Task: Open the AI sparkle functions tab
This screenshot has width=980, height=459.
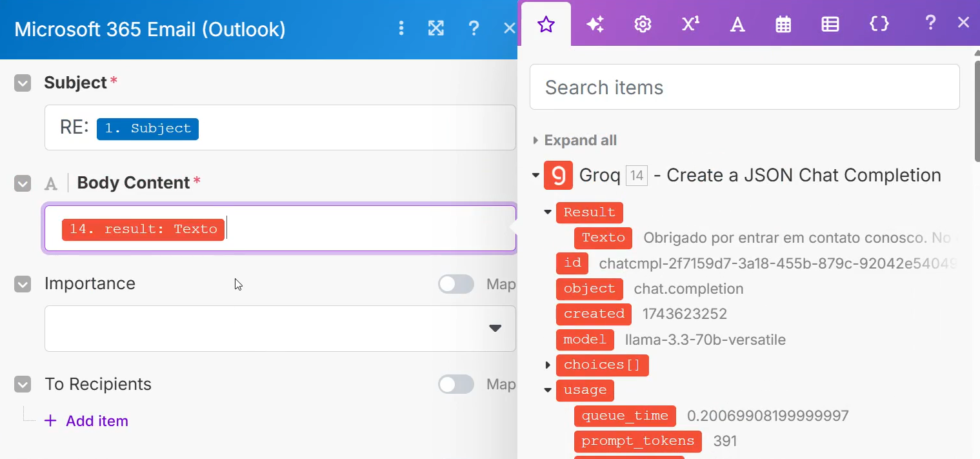Action: pyautogui.click(x=595, y=25)
